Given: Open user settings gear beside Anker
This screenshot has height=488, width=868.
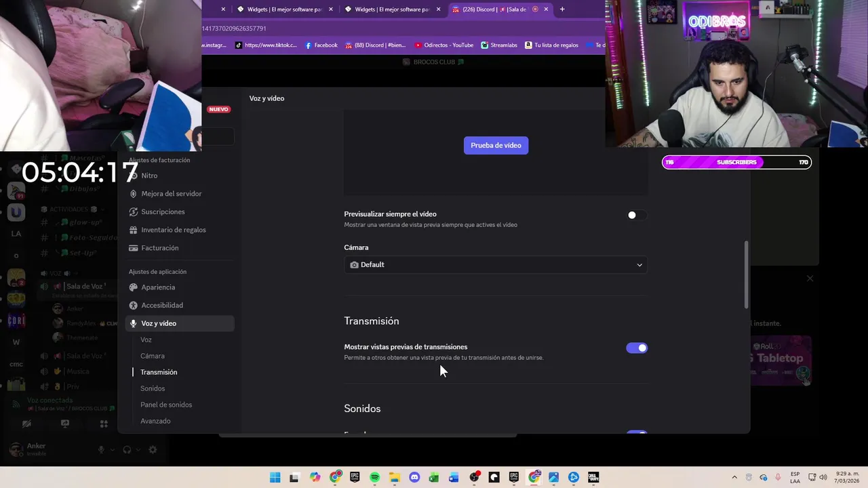Looking at the screenshot, I should 153,449.
